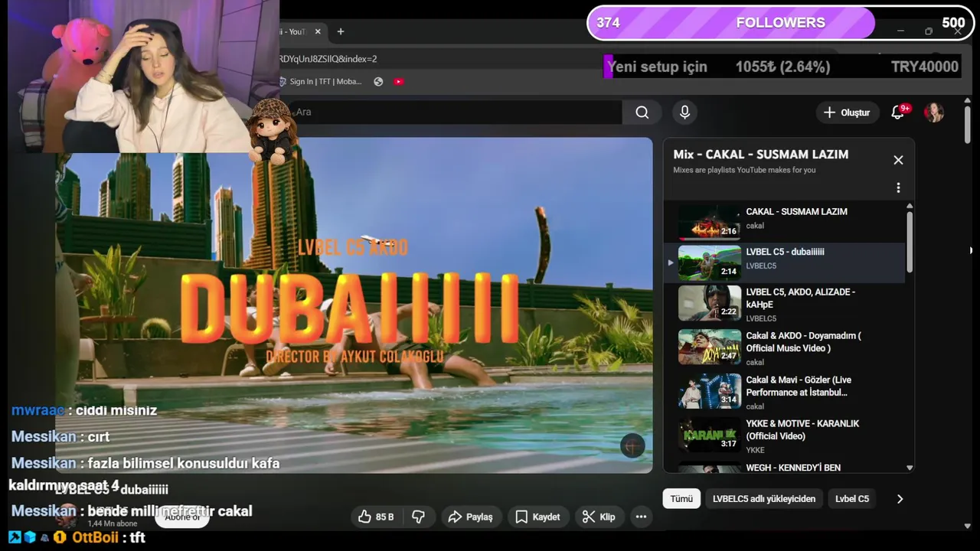980x551 pixels.
Task: Open the account avatar menu
Action: click(933, 112)
